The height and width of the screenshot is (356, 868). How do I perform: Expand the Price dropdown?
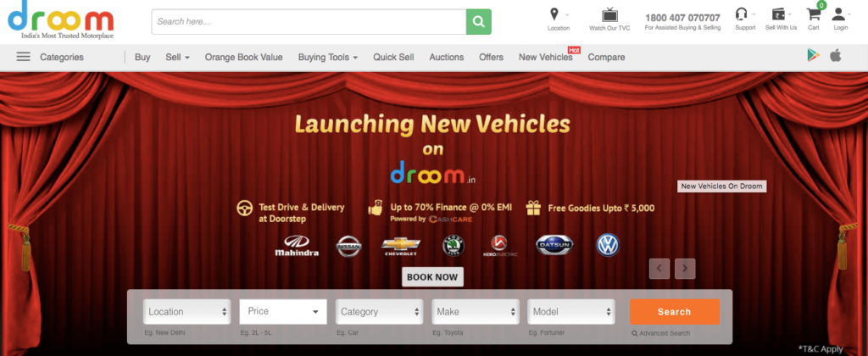(283, 312)
